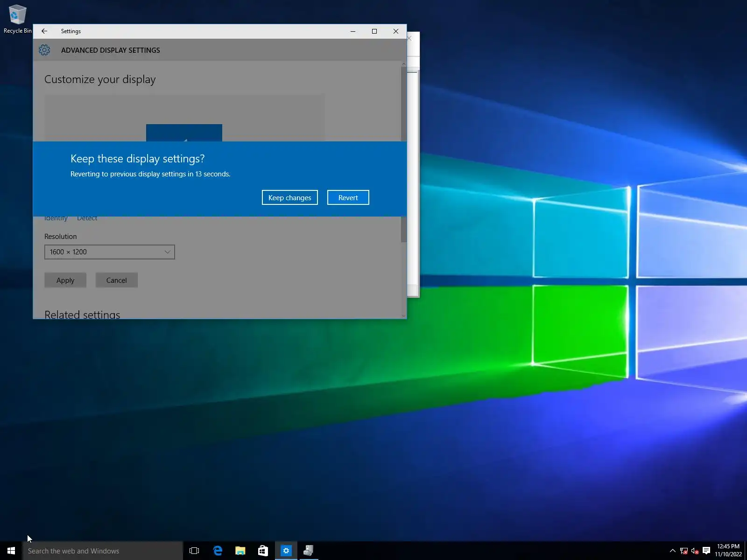Show hidden system tray icons

[x=673, y=551]
